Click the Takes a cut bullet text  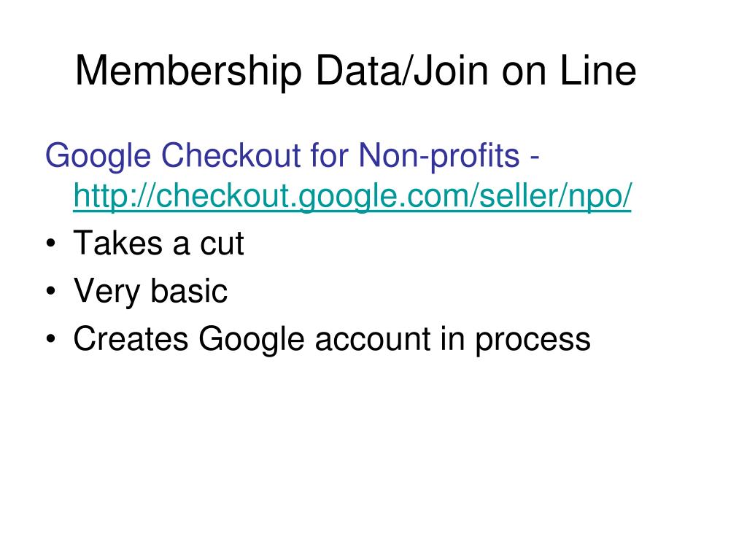[158, 244]
